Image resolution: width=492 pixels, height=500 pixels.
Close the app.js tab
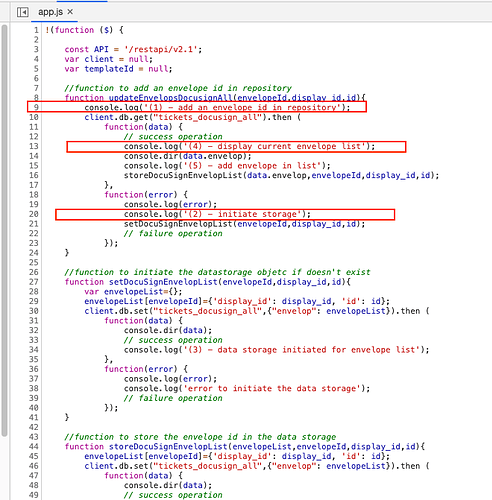(x=70, y=12)
